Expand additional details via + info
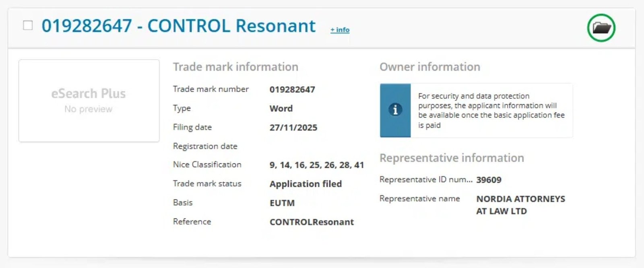This screenshot has height=268, width=644. (x=339, y=29)
